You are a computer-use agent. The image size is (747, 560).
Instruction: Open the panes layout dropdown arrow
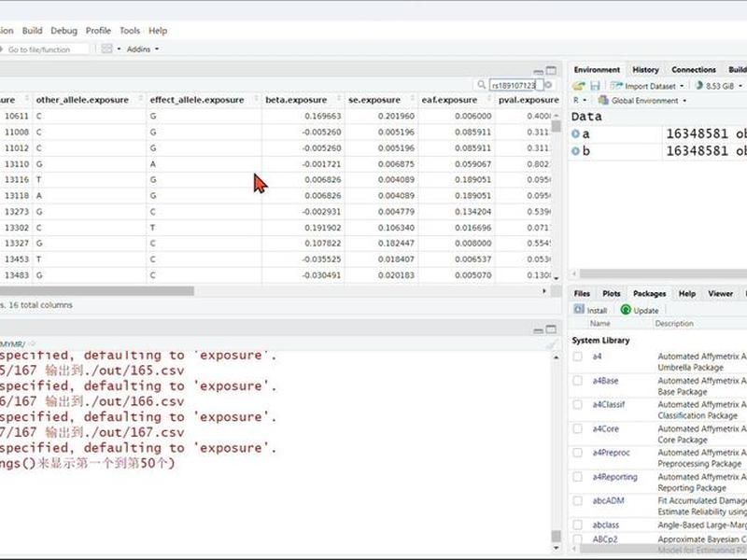[119, 49]
